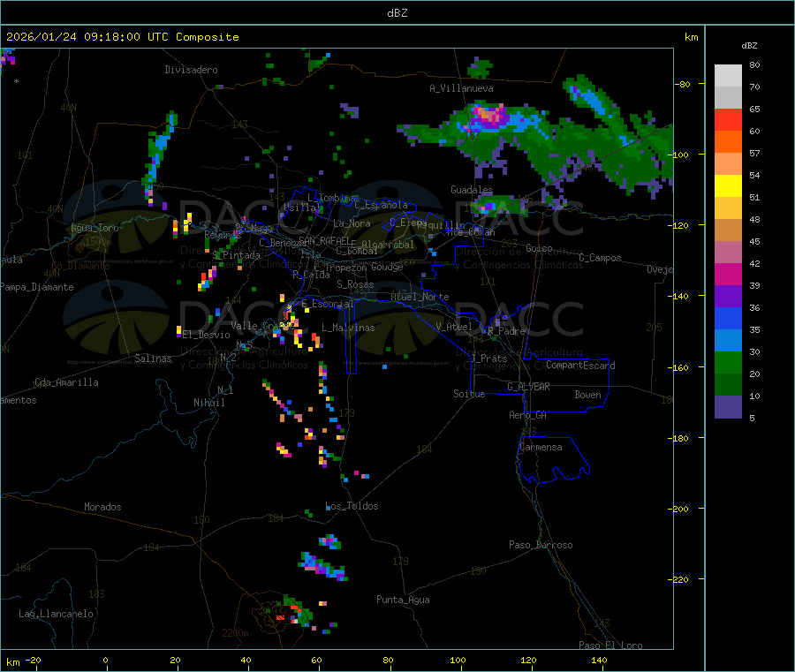Screen dimensions: 795x672
Task: Click the Bowen location label
Action: pyautogui.click(x=588, y=394)
